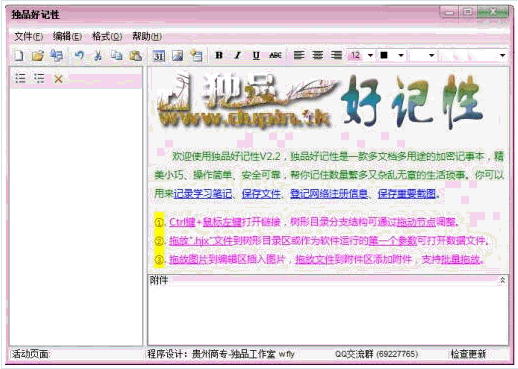Viewport: 518px width, 369px height.
Task: Open the empty highlight color dropdown
Action: (432, 55)
